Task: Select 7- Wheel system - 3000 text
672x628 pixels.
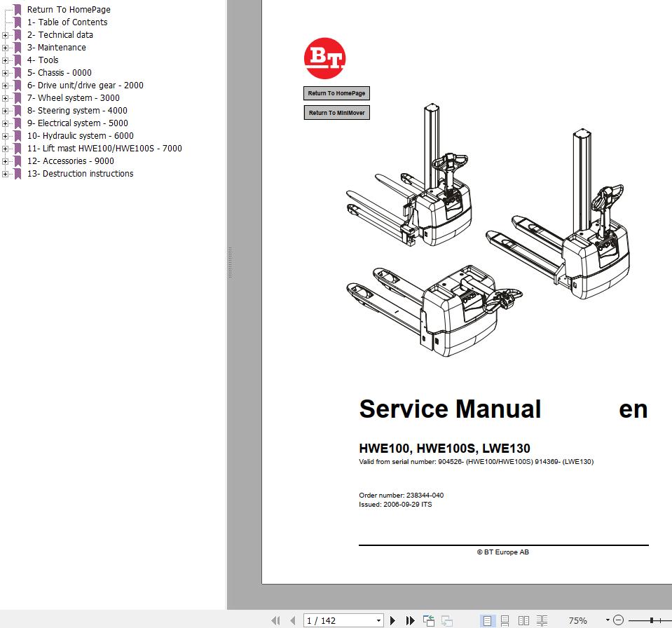Action: pyautogui.click(x=74, y=97)
